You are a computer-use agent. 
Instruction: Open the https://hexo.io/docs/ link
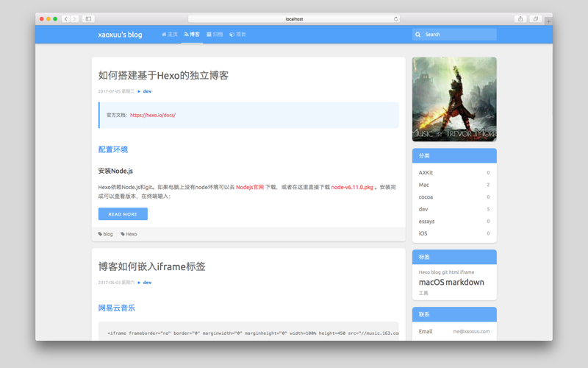tap(153, 115)
